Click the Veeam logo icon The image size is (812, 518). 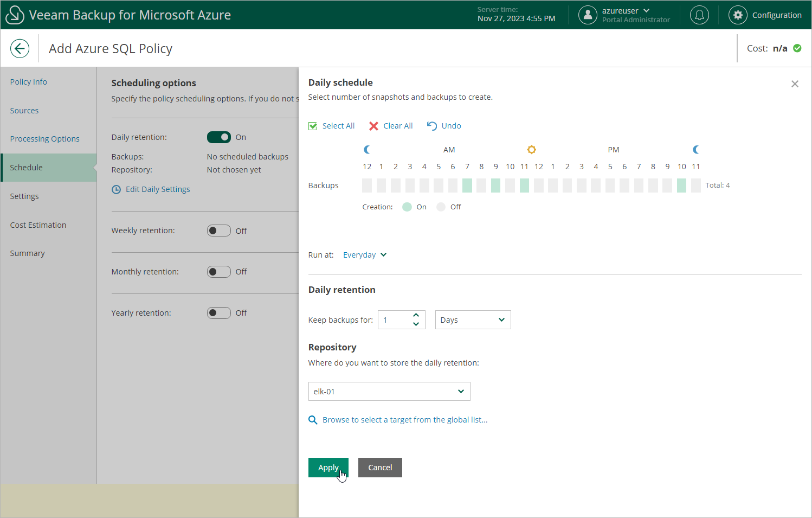(x=15, y=15)
